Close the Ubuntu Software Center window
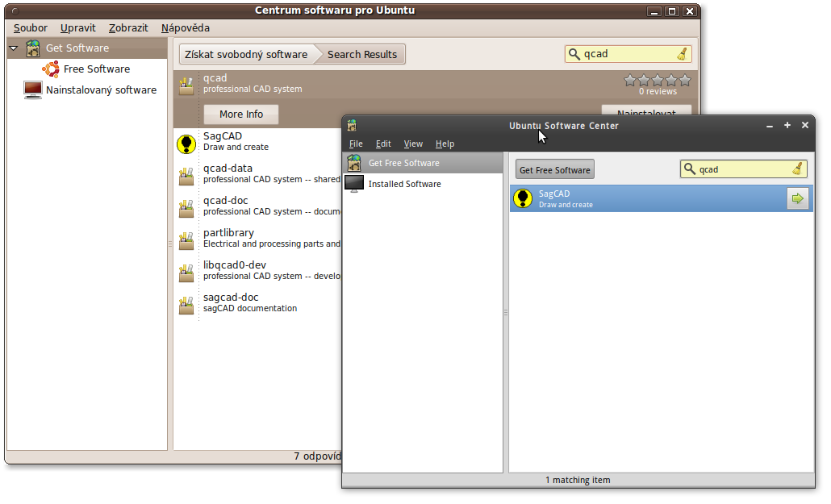The width and height of the screenshot is (831, 504). (x=805, y=125)
